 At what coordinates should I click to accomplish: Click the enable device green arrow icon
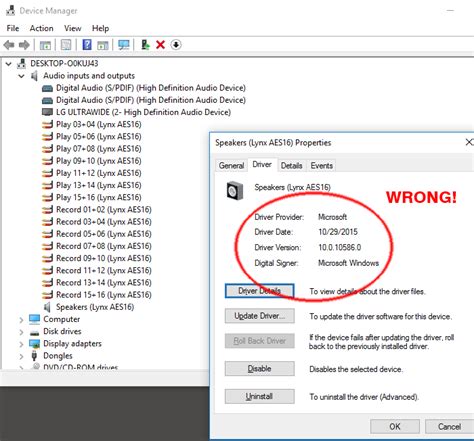coord(145,45)
